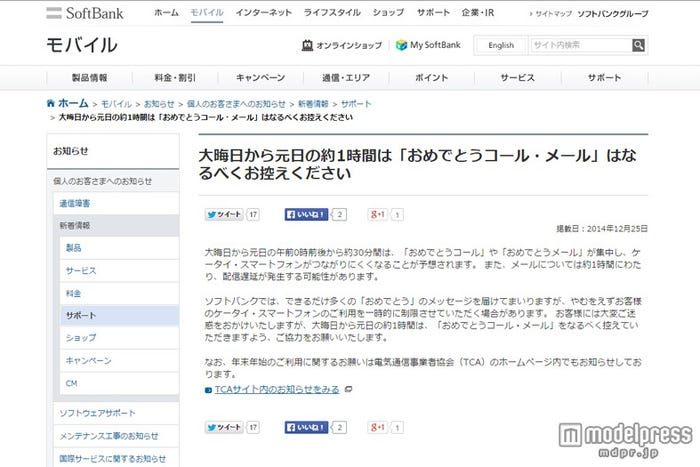Click breadcrumb 新着情報 link
700x467 pixels.
[x=313, y=104]
